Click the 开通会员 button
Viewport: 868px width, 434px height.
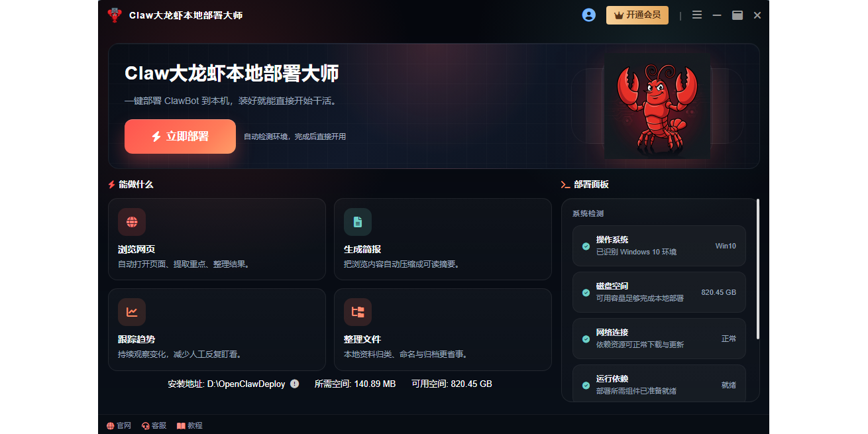[x=637, y=15]
